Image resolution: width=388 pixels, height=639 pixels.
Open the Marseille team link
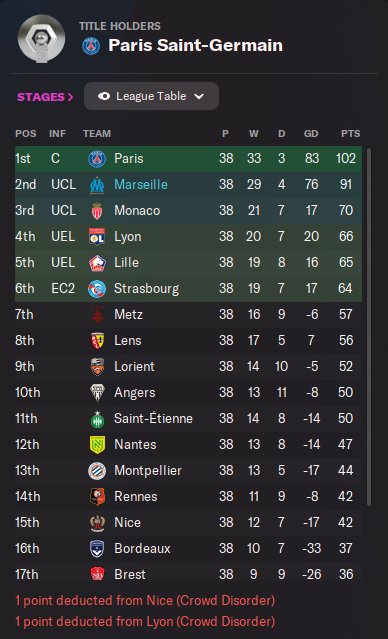tap(141, 185)
